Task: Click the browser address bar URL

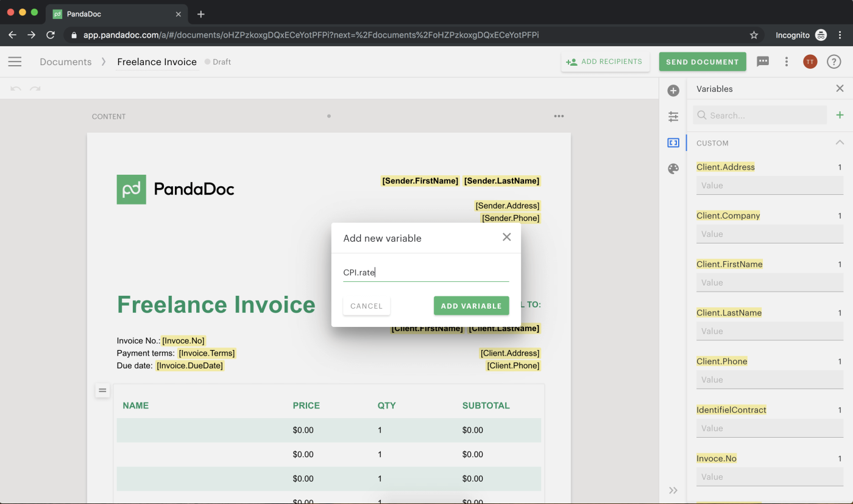Action: (311, 35)
